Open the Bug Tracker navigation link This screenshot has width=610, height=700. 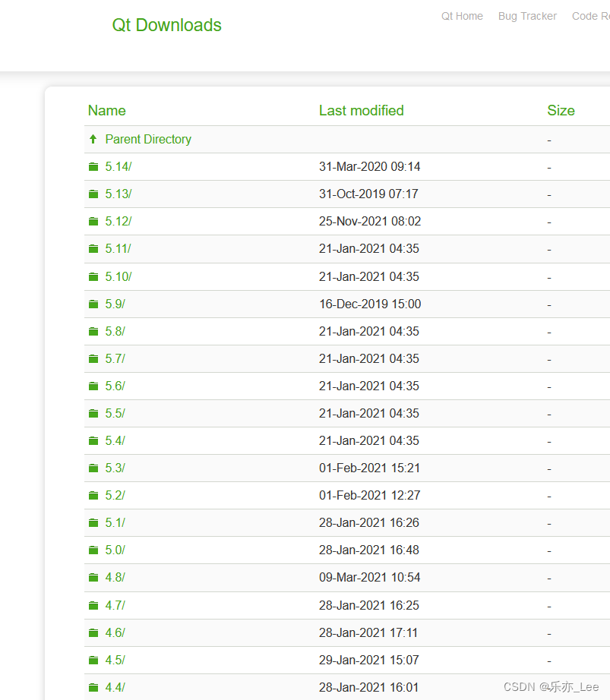[527, 16]
